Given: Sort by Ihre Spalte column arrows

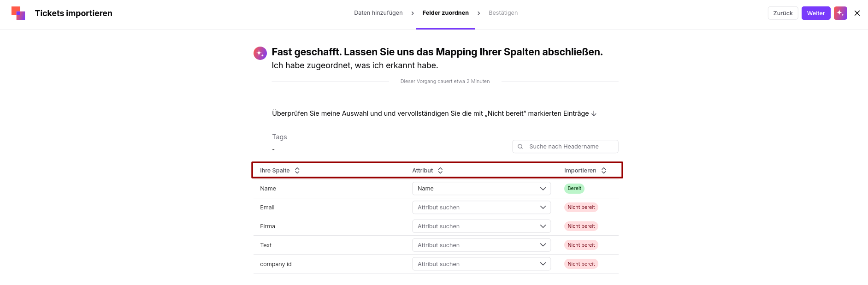Looking at the screenshot, I should 297,170.
